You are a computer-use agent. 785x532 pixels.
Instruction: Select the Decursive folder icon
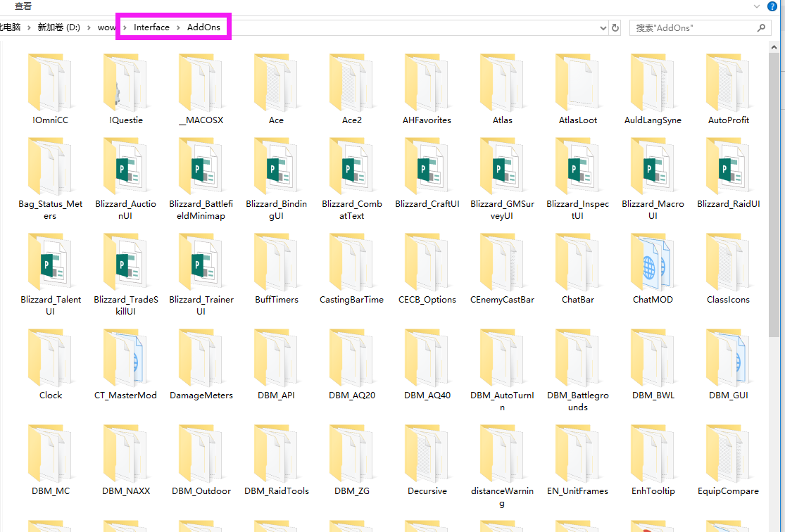pos(427,453)
